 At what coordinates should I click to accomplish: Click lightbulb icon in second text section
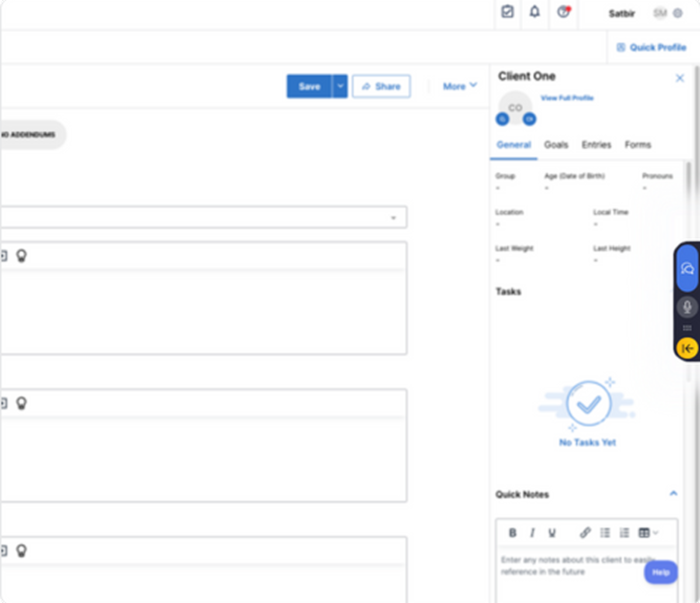[x=21, y=403]
